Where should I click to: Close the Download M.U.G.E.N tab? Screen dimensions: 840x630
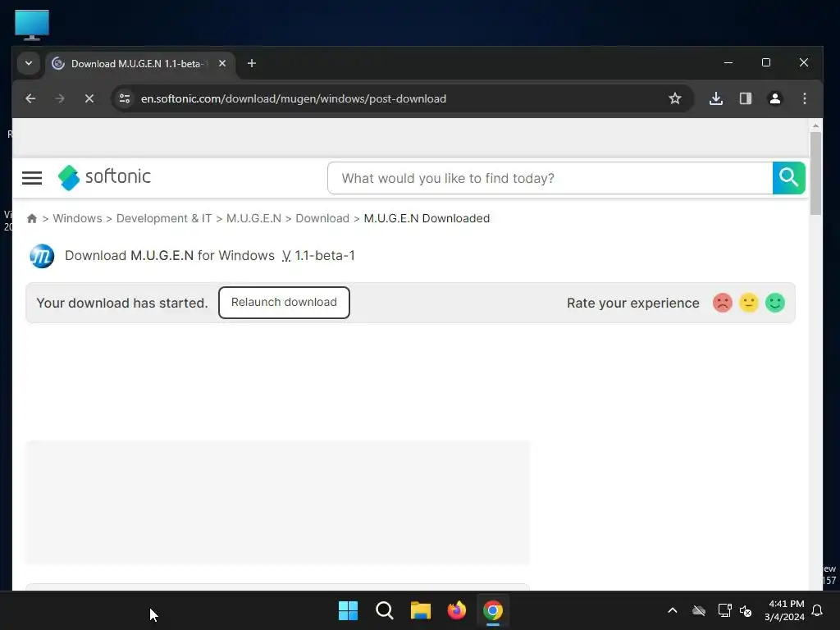[x=222, y=63]
